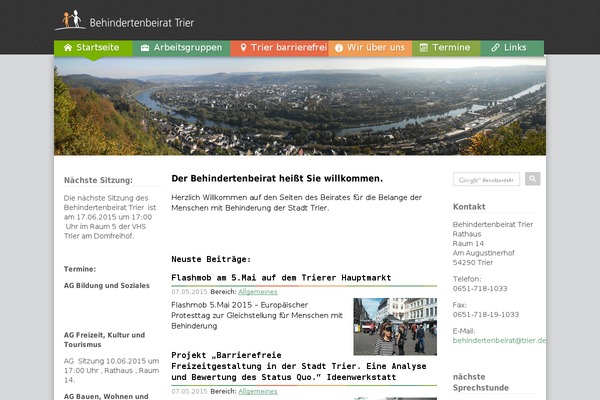
Task: Open the Wir über uns page
Action: pyautogui.click(x=370, y=48)
